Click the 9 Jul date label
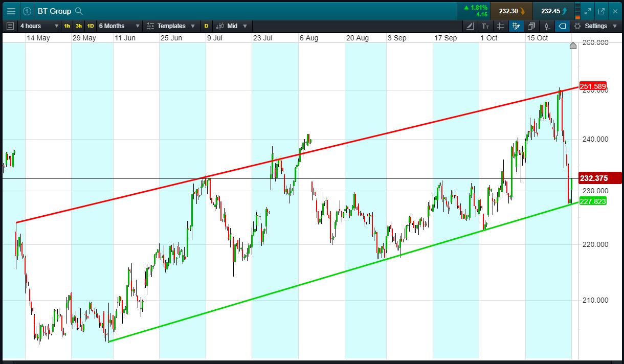 (214, 38)
